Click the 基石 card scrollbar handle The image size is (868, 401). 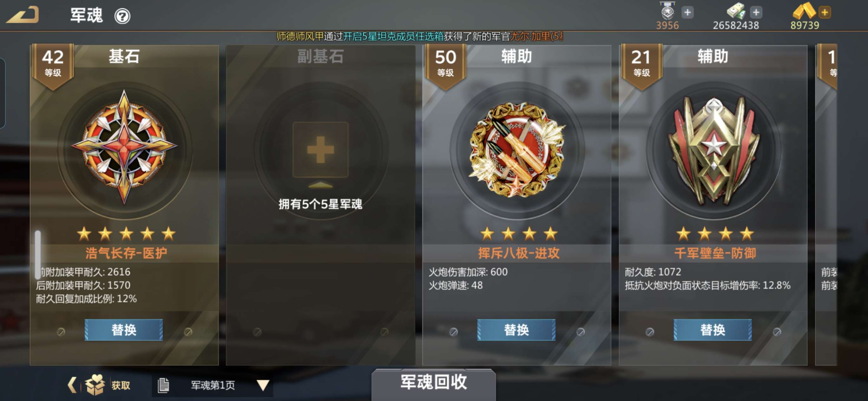pos(38,254)
